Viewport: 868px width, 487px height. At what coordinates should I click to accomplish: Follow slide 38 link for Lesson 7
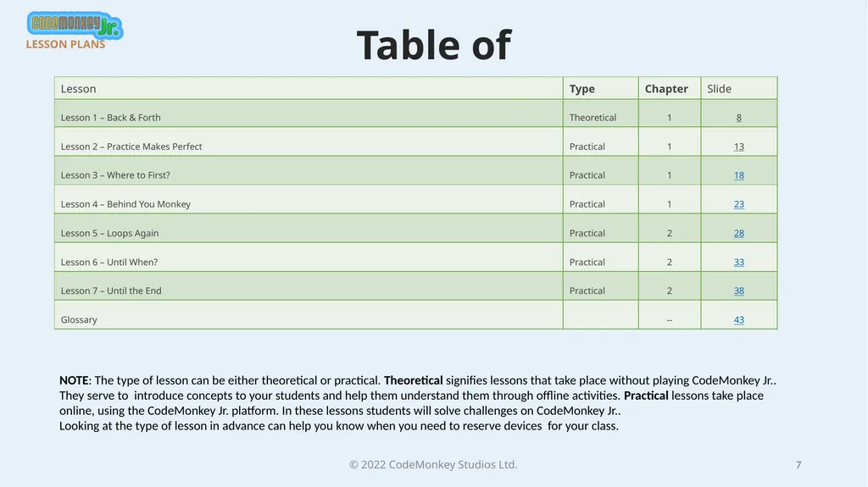click(x=738, y=291)
